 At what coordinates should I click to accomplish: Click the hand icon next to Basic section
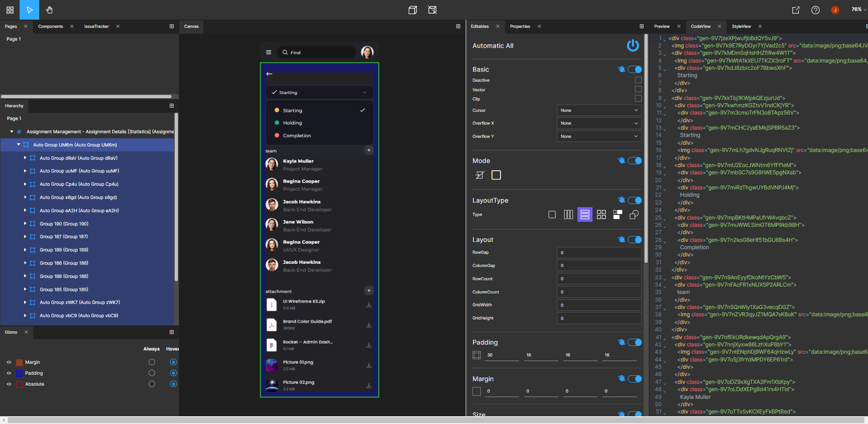point(622,69)
